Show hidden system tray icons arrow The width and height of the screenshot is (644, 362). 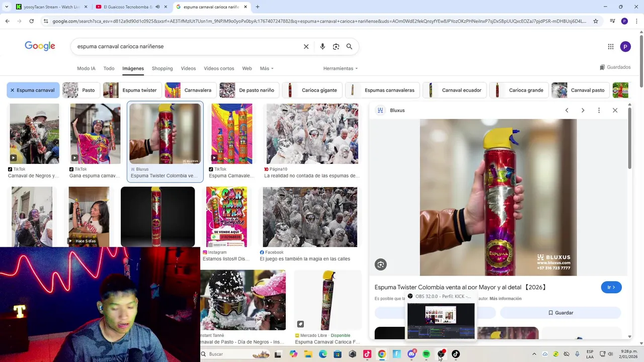pyautogui.click(x=534, y=354)
